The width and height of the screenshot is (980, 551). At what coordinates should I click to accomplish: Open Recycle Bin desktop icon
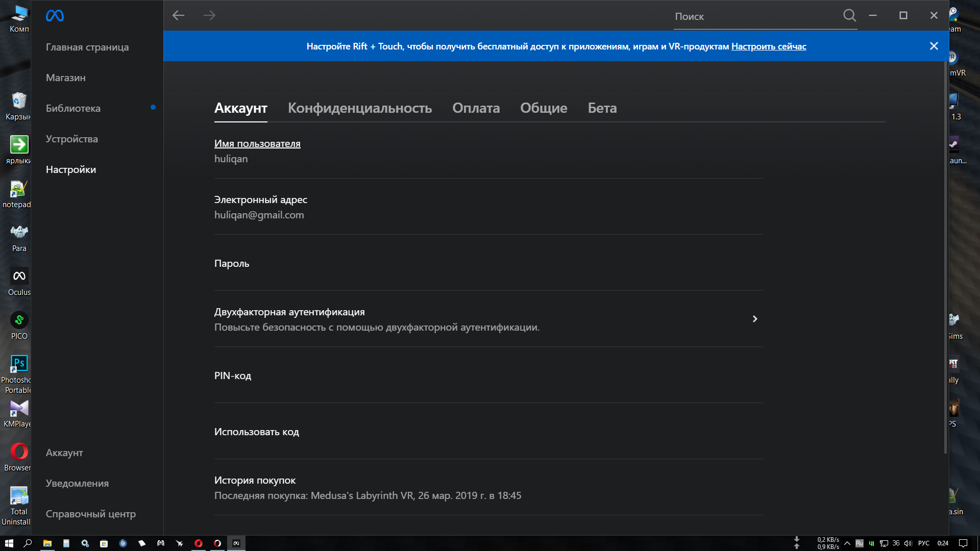pos(18,106)
